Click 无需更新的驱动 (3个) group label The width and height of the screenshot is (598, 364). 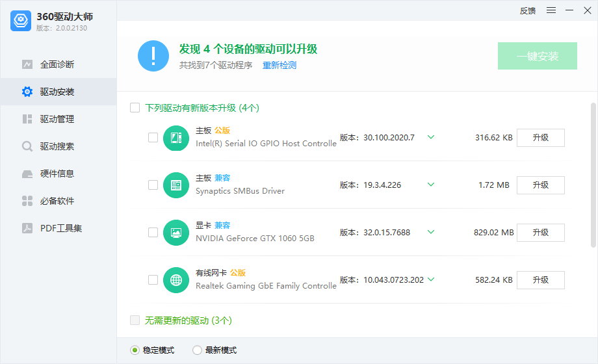click(188, 320)
